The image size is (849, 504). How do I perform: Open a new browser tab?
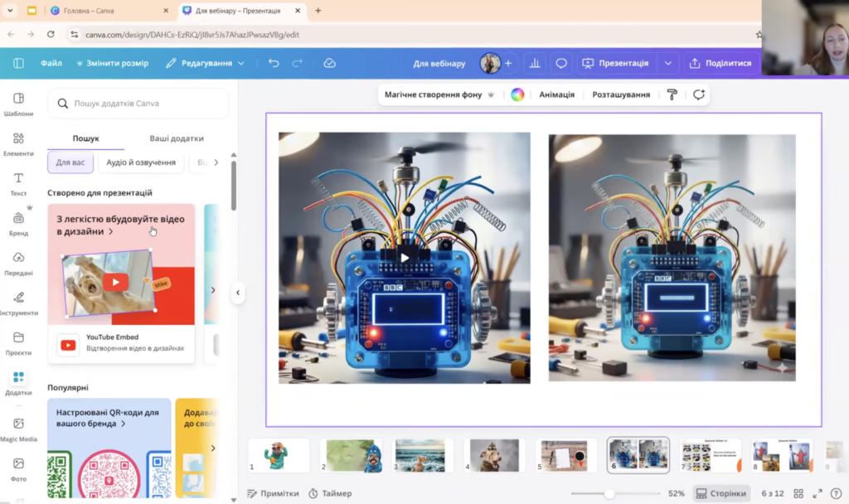[318, 10]
